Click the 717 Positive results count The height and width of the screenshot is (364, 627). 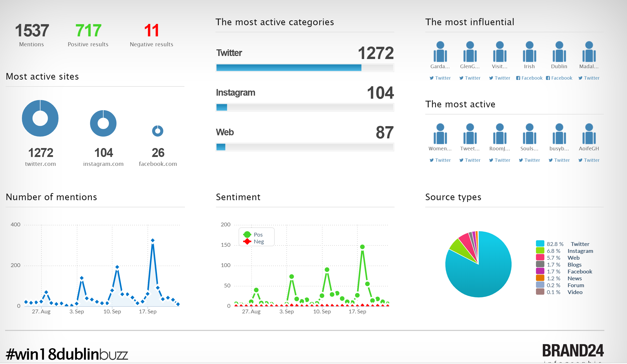pos(88,31)
